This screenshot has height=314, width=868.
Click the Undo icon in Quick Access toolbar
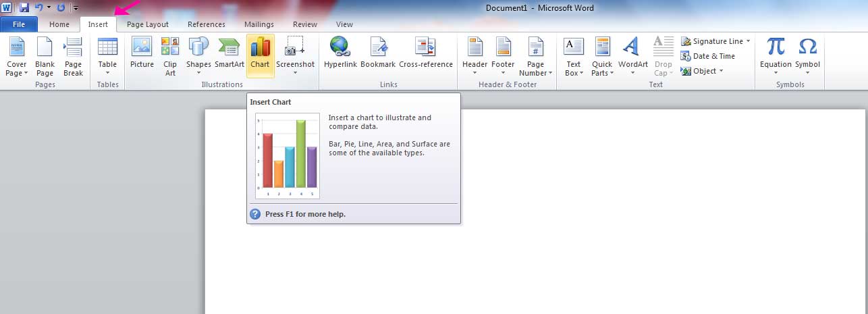click(x=39, y=7)
